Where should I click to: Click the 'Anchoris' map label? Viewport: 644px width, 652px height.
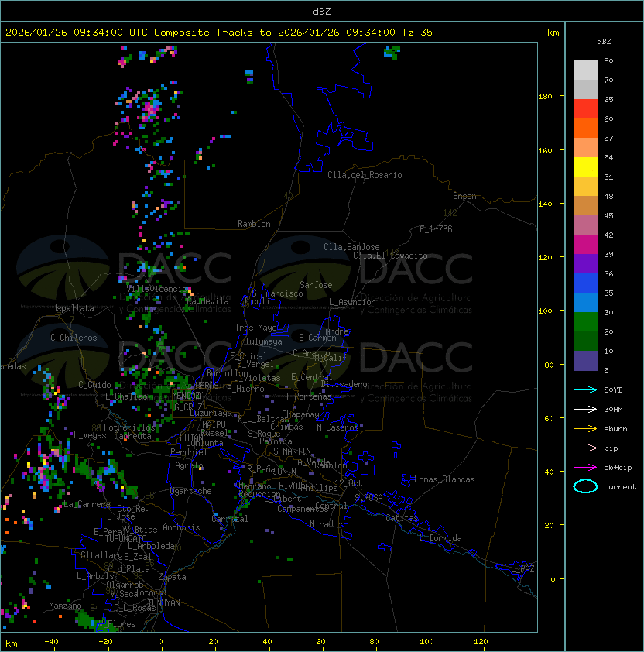(x=181, y=527)
